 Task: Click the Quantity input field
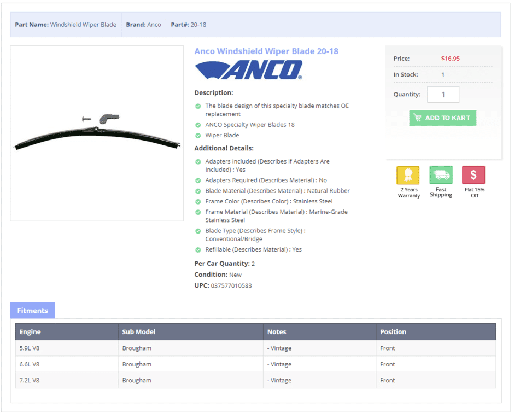pos(443,95)
